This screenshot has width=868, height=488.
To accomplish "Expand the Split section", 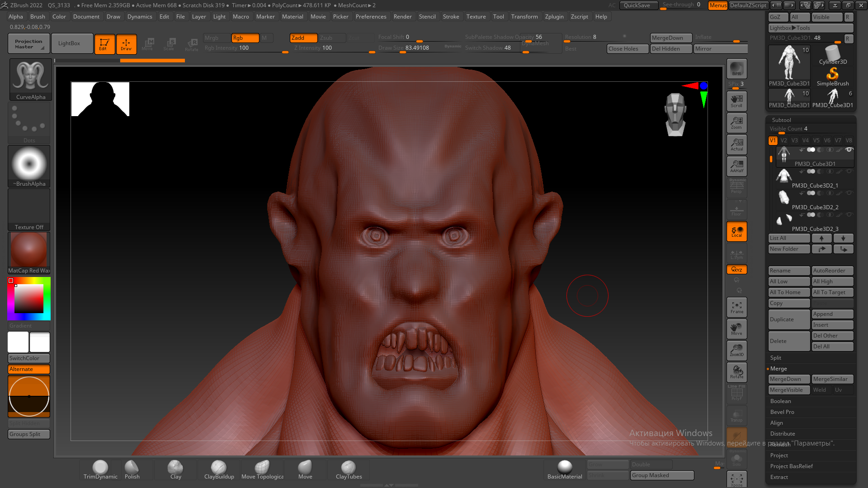I will 776,358.
